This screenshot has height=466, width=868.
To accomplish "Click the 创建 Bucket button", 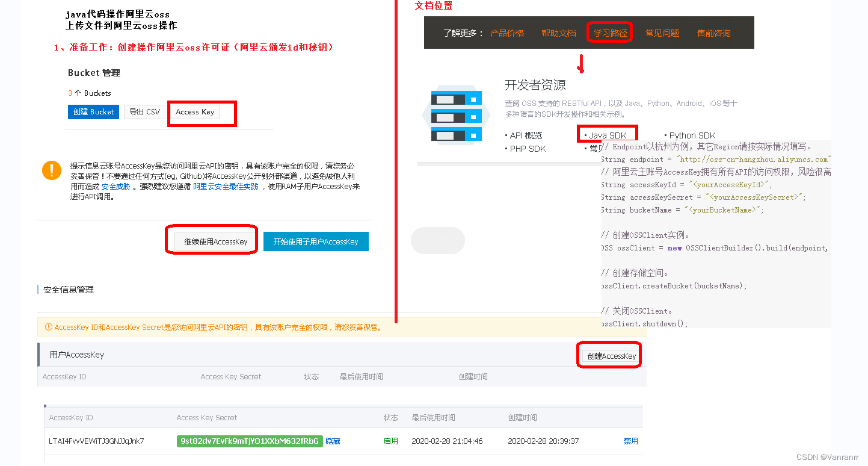I will 93,112.
